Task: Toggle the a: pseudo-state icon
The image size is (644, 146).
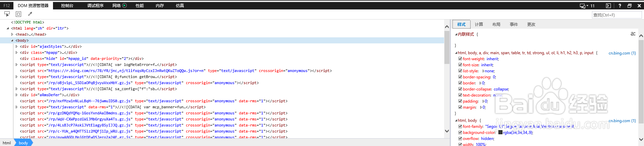Action: coord(633,34)
